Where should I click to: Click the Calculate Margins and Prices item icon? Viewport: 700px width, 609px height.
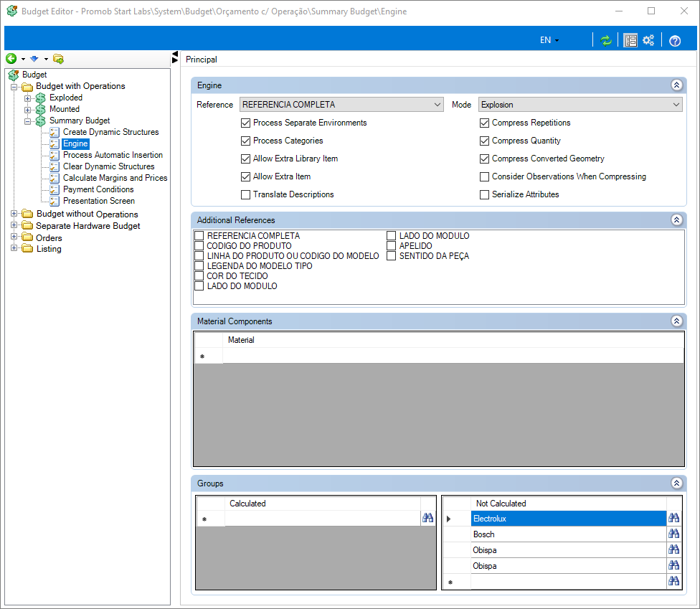55,178
